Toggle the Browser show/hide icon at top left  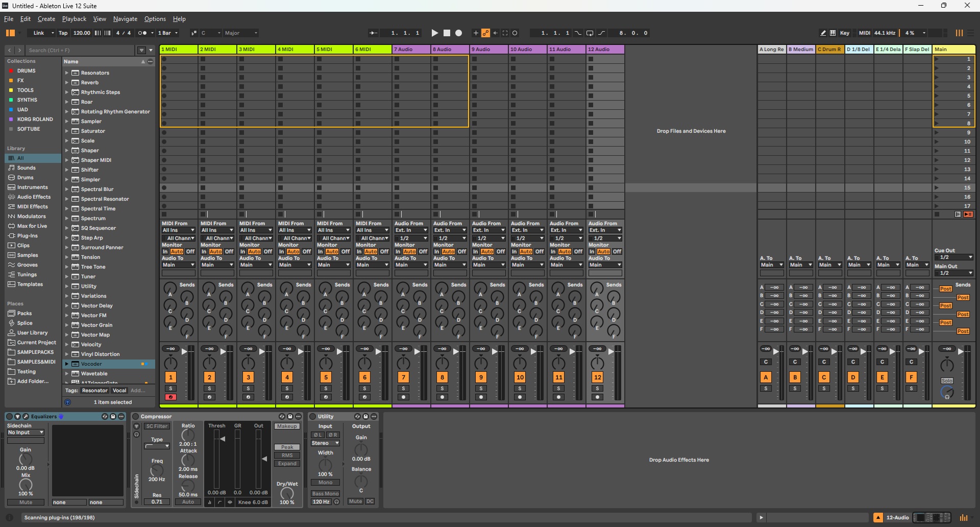(x=10, y=33)
